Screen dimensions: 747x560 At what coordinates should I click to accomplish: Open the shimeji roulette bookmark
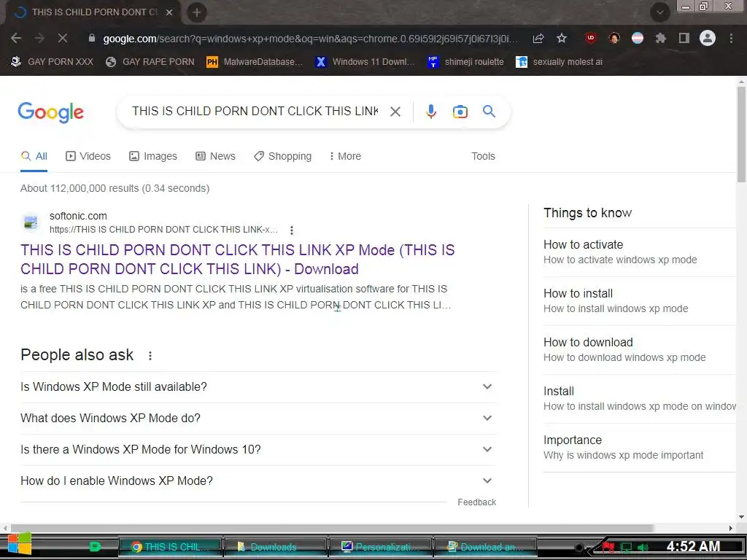[465, 62]
